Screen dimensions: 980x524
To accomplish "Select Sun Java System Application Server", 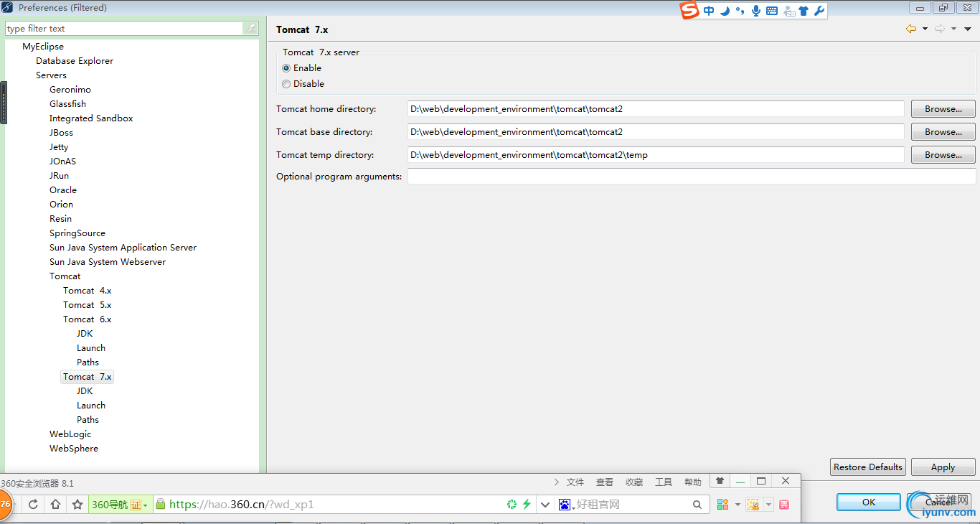I will 123,248.
